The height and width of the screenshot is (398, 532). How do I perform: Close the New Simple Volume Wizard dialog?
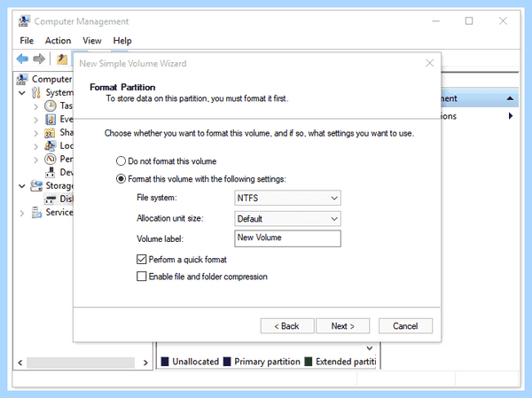coord(429,63)
